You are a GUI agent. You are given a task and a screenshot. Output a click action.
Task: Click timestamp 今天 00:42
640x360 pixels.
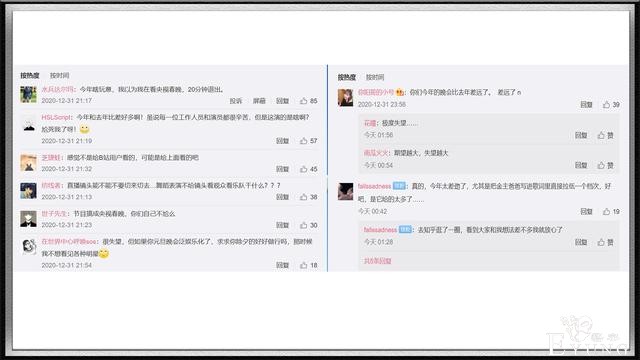(372, 211)
